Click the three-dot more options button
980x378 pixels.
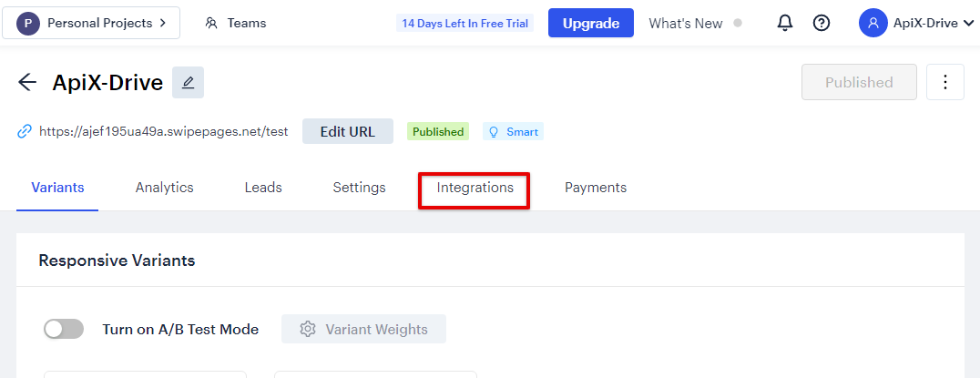tap(945, 82)
